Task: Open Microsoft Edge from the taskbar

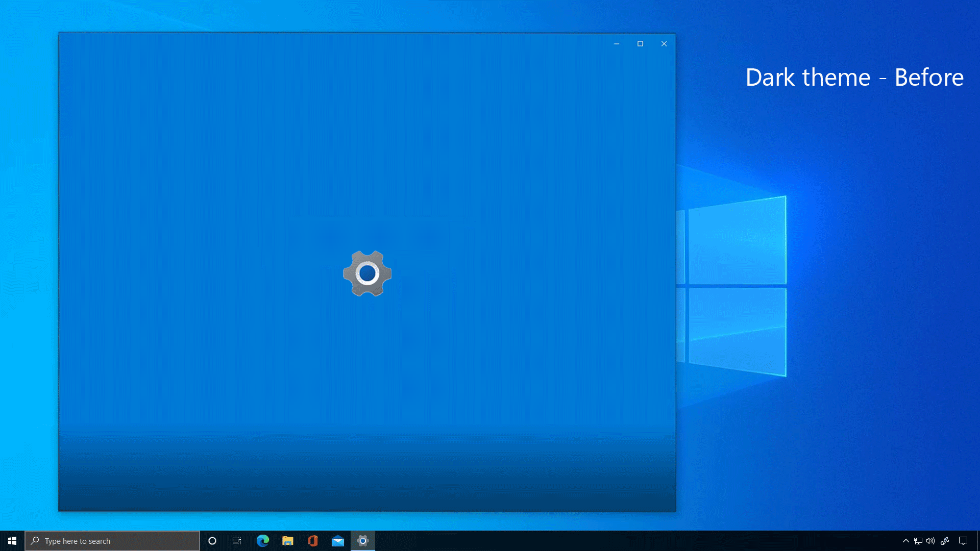Action: point(263,541)
